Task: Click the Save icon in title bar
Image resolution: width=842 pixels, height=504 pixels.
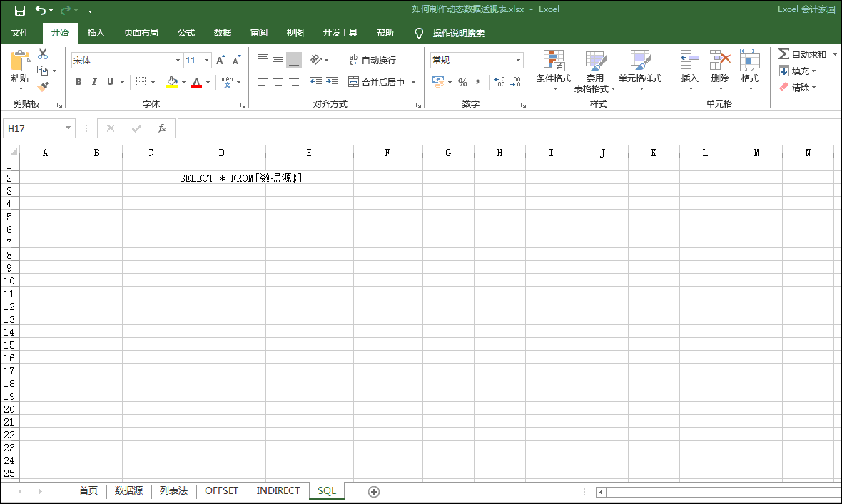Action: coord(20,10)
